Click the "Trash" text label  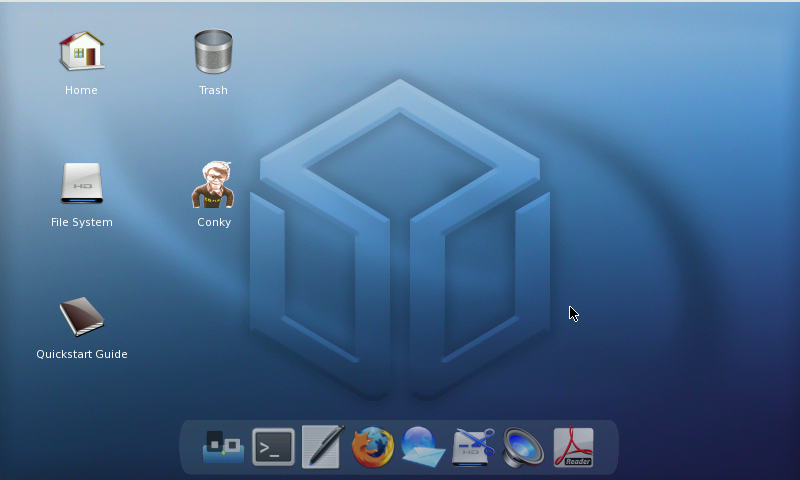(x=213, y=90)
